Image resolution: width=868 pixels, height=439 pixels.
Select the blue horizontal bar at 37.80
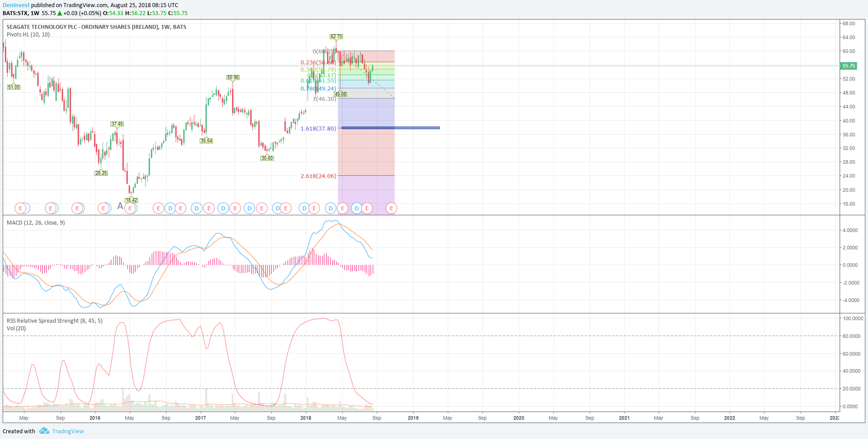[x=391, y=128]
